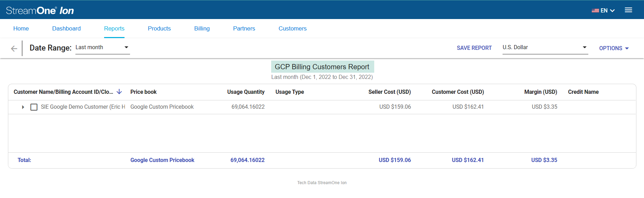Click total usage quantity 69,064.16022
Image resolution: width=644 pixels, height=198 pixels.
(247, 160)
